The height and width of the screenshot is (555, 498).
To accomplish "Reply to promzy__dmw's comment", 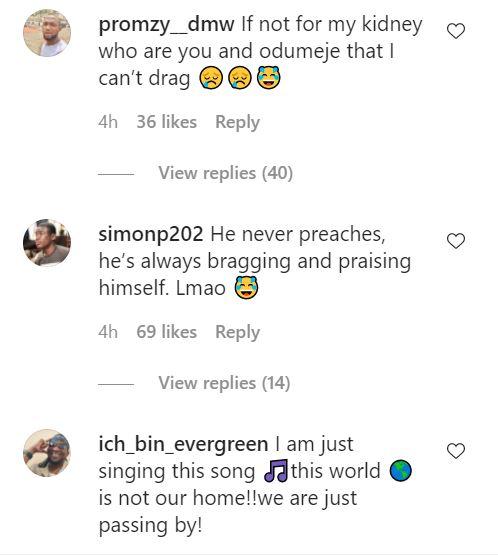I will tap(237, 122).
